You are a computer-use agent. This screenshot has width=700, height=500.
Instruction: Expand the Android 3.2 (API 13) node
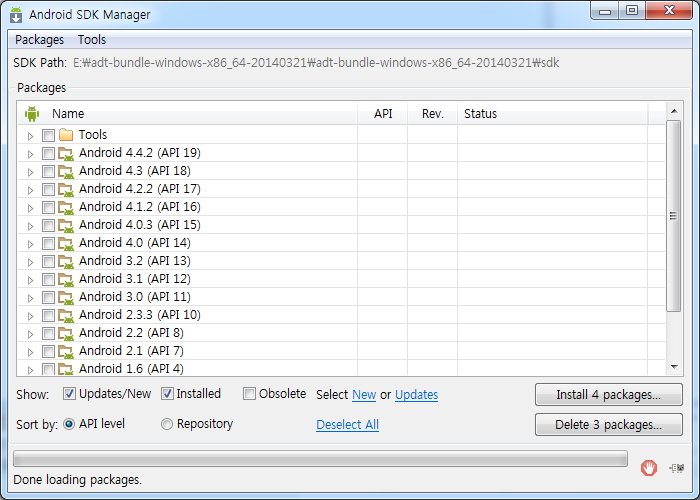(x=30, y=262)
